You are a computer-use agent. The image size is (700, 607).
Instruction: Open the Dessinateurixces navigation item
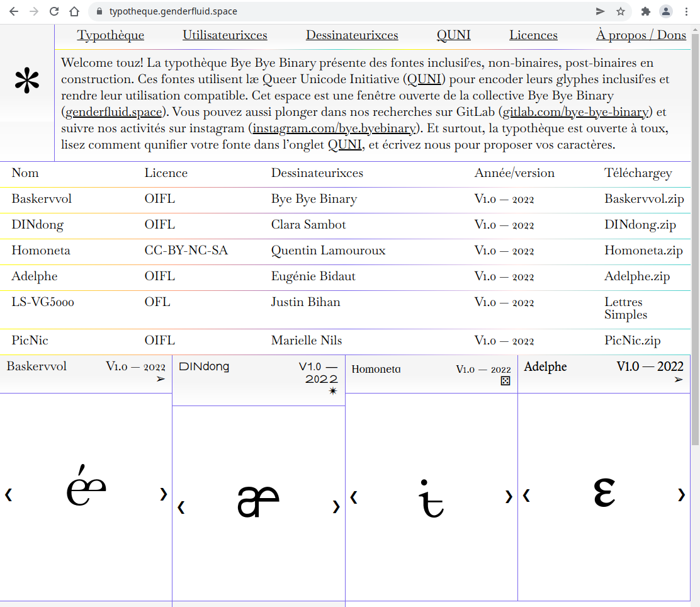[x=352, y=35]
